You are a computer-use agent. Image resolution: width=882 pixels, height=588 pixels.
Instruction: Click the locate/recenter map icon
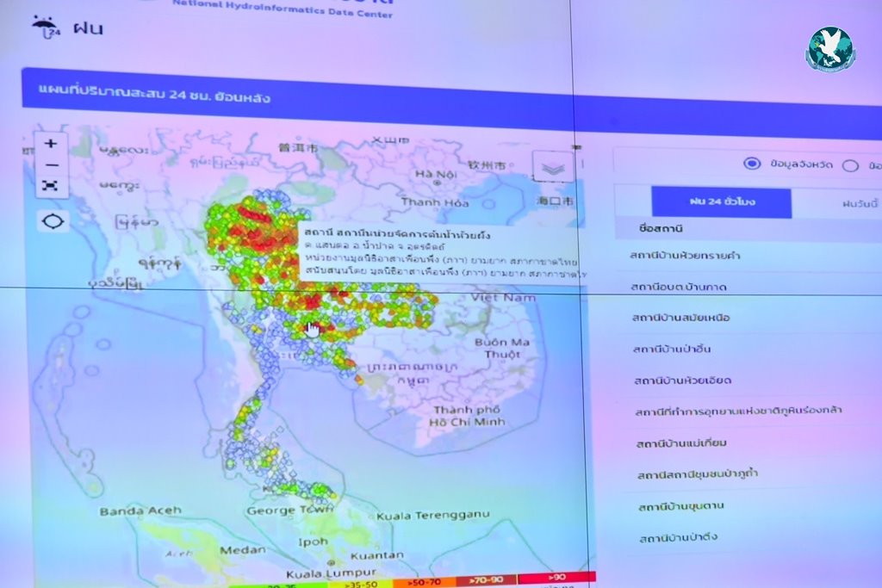(53, 221)
